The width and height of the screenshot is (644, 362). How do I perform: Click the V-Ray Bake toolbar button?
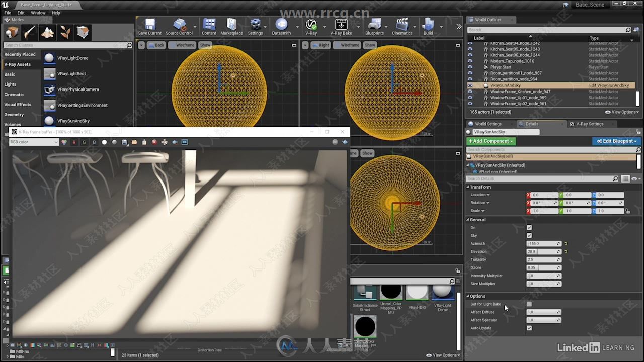pyautogui.click(x=341, y=27)
